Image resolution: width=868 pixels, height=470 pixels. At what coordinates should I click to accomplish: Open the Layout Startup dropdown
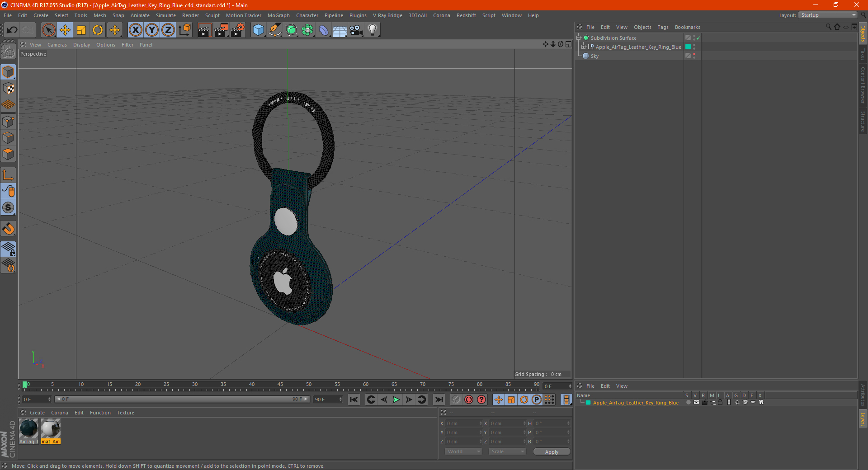828,15
